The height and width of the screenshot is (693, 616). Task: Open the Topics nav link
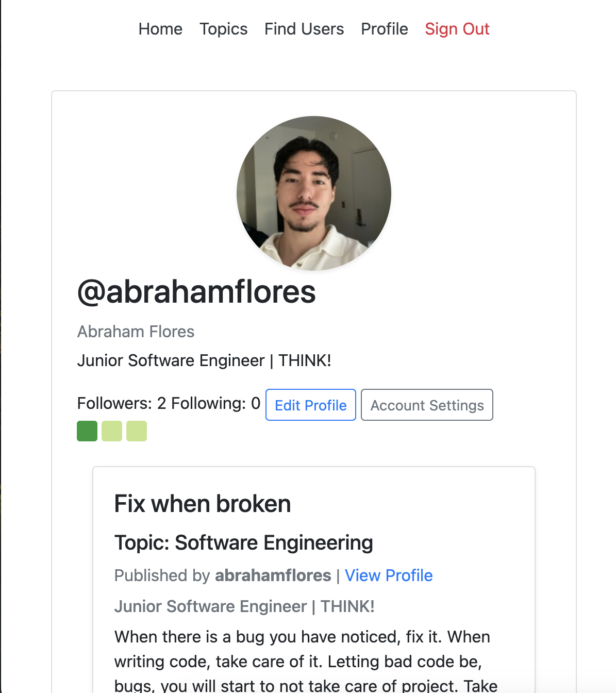223,29
